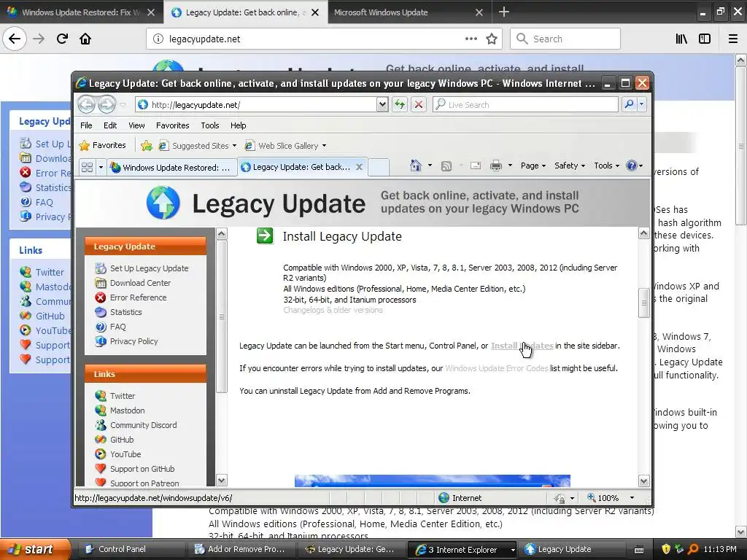The height and width of the screenshot is (560, 747).
Task: Open the Firefox hamburger menu
Action: pos(732,39)
